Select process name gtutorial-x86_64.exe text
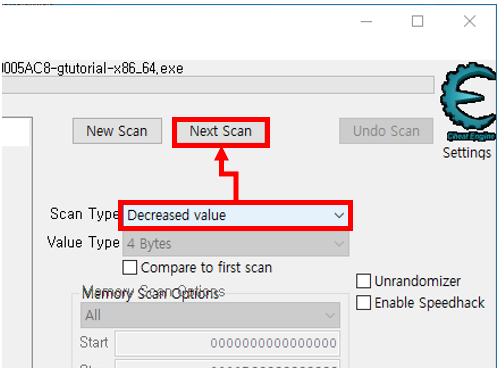The width and height of the screenshot is (500, 374). pos(120,68)
